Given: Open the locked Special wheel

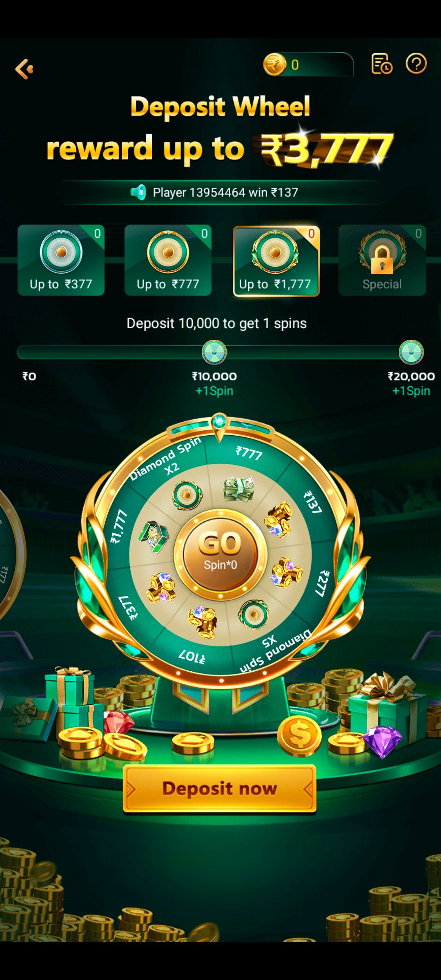Looking at the screenshot, I should (x=382, y=260).
